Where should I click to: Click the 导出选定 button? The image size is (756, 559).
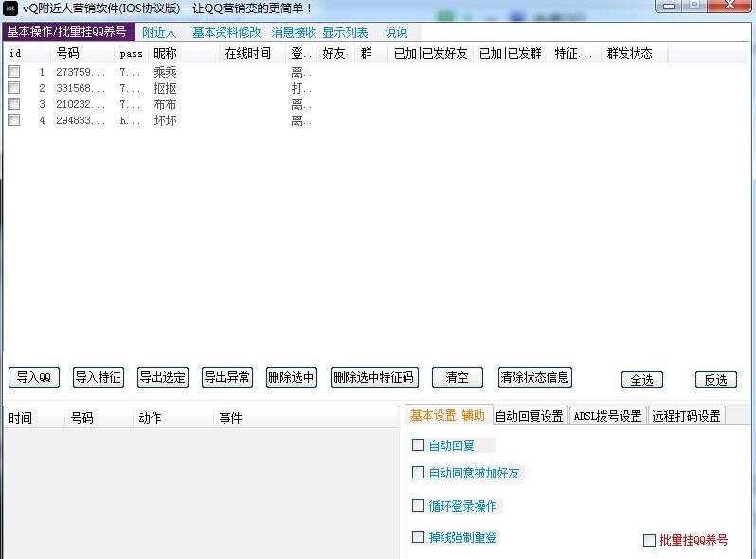[x=163, y=377]
